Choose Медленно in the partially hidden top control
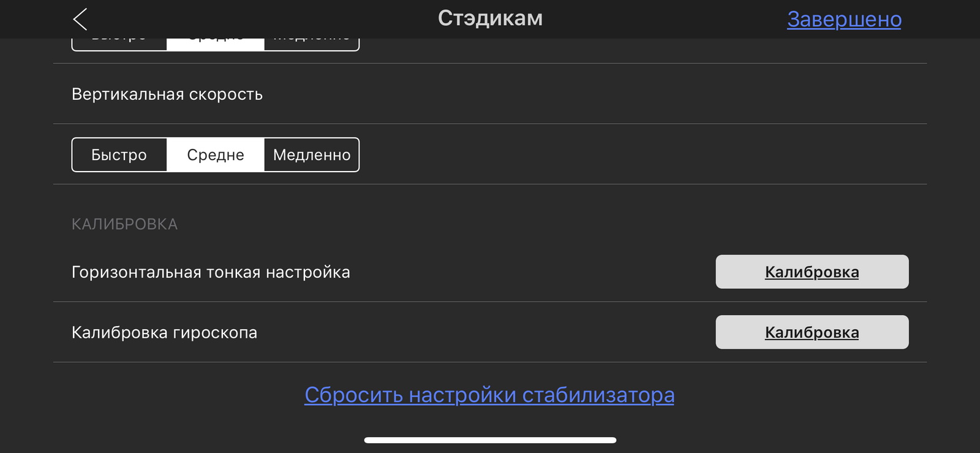 point(312,44)
